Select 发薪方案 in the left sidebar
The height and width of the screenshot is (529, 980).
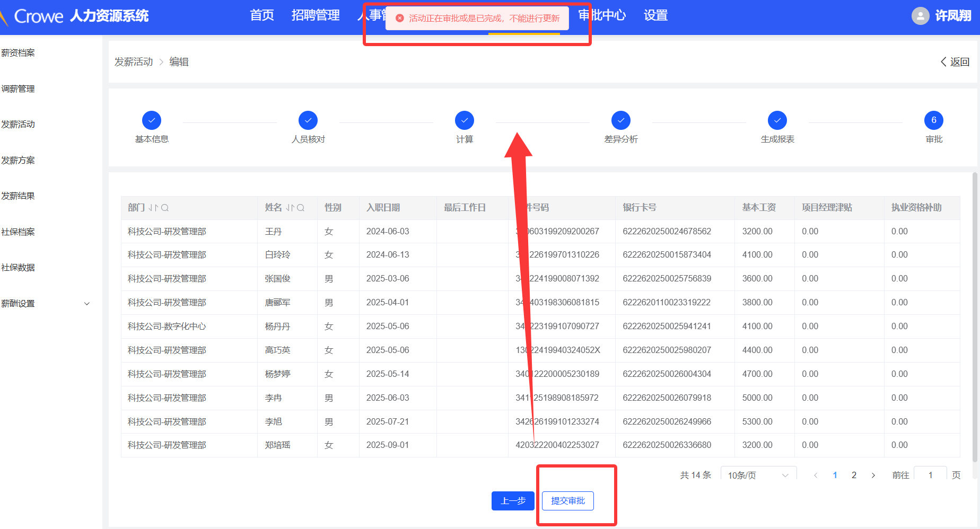click(x=18, y=160)
